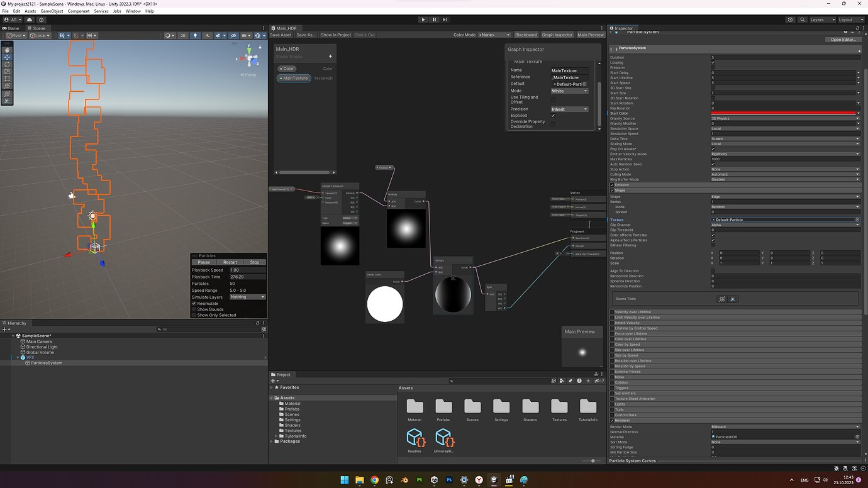Toggle scene audio icon
Viewport: 868px width, 488px height.
208,35
